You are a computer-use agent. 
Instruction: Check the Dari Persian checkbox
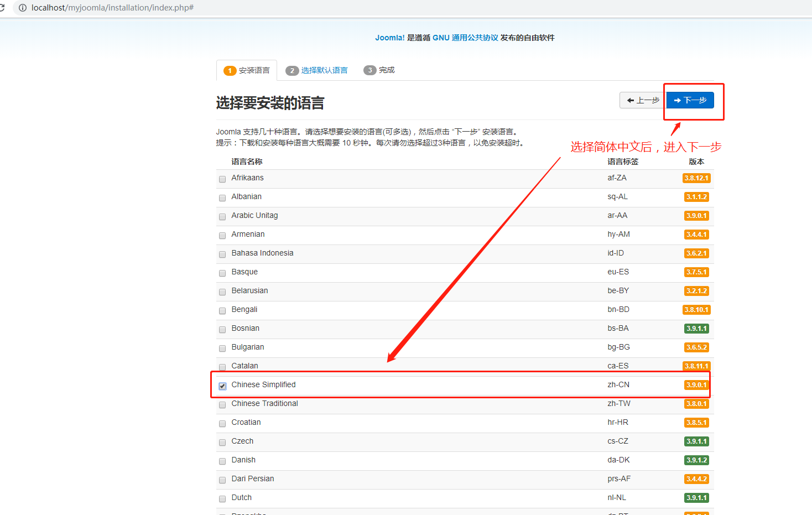tap(222, 480)
